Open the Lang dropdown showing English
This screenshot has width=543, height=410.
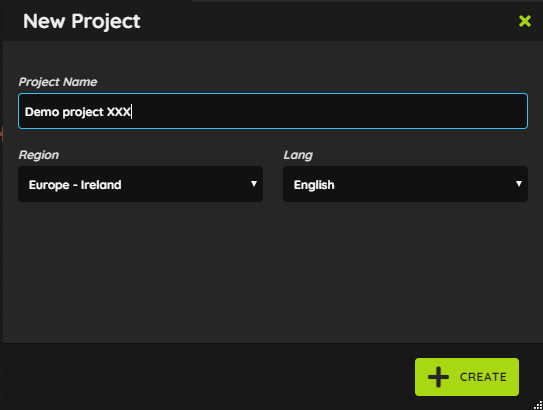(x=406, y=184)
